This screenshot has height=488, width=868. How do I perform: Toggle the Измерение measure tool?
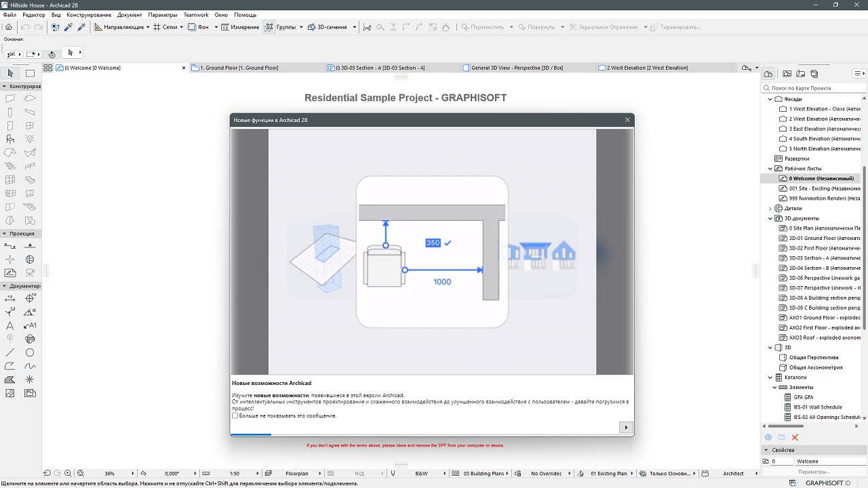pyautogui.click(x=226, y=27)
